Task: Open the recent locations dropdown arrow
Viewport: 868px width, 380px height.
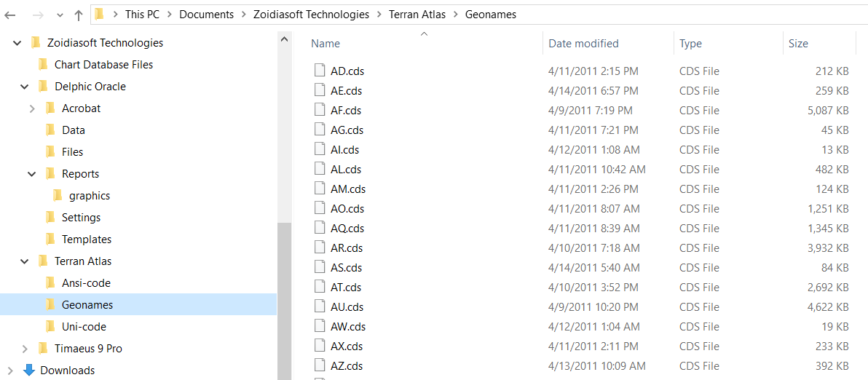Action: (60, 15)
